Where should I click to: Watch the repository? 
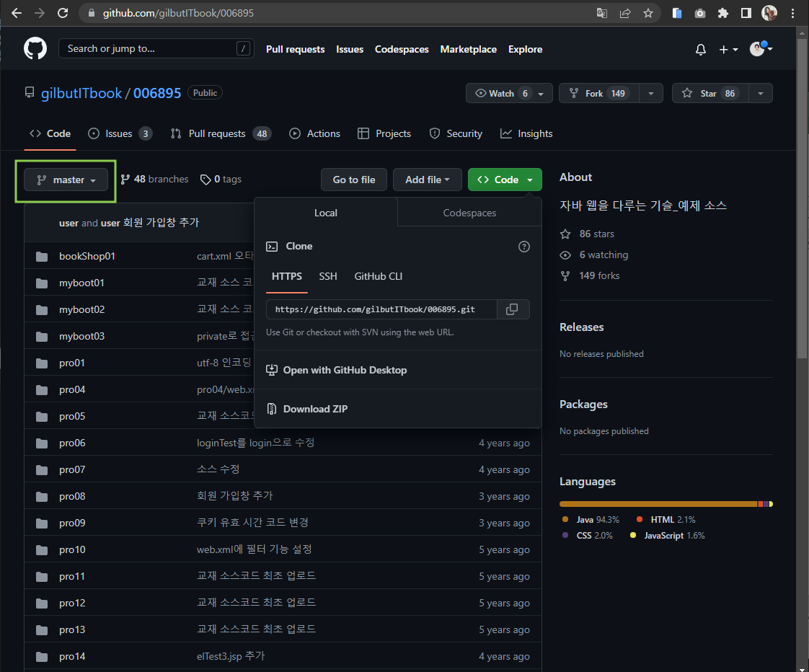pos(509,94)
